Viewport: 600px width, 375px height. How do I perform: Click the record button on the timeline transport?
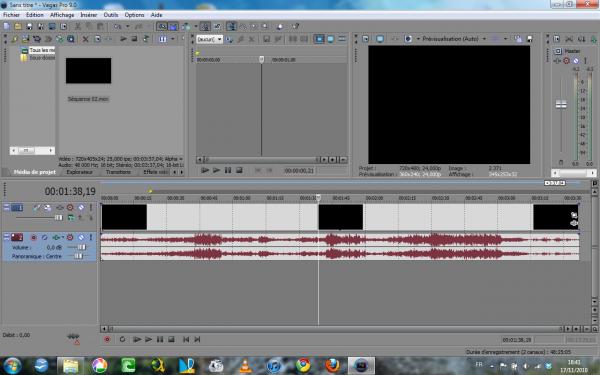point(107,339)
